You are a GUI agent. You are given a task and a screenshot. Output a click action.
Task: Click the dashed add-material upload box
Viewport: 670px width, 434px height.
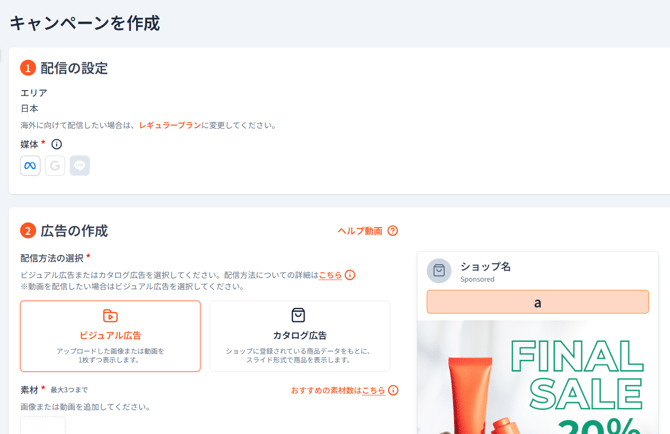click(x=43, y=425)
